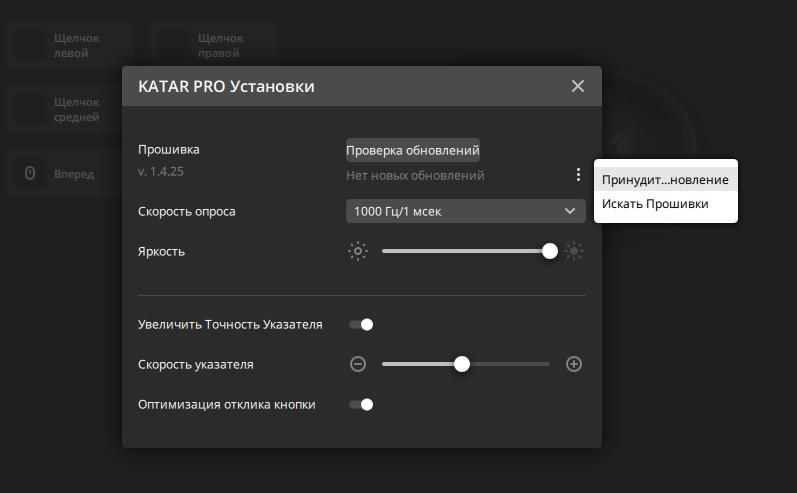Click the mouse icon beside Вперед

[30, 173]
